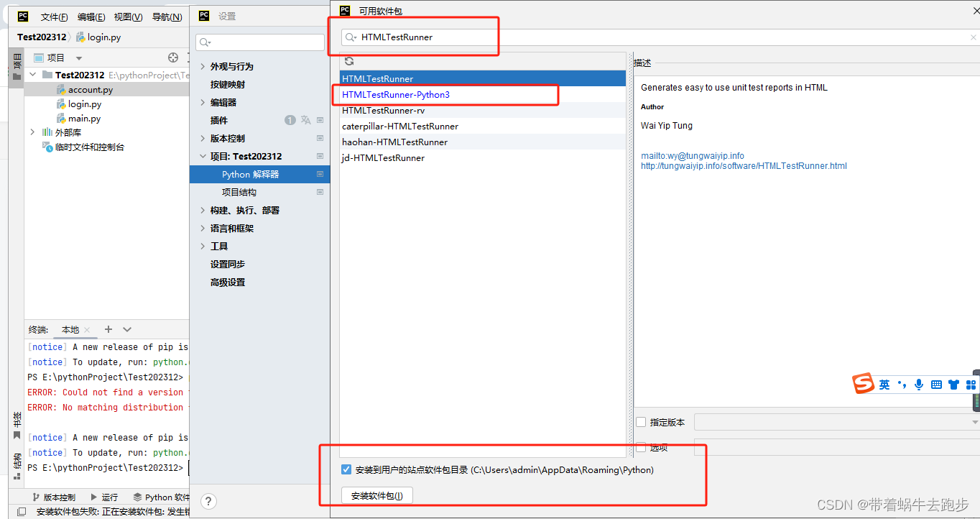Click the package search field containing HTMLTestRunner
Image resolution: width=980 pixels, height=519 pixels.
coord(660,37)
